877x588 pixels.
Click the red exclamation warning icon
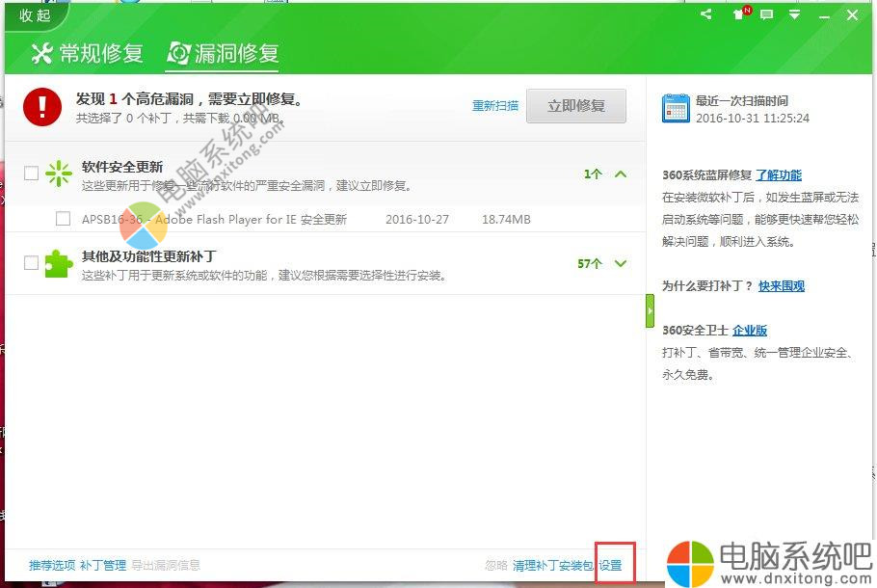(42, 107)
